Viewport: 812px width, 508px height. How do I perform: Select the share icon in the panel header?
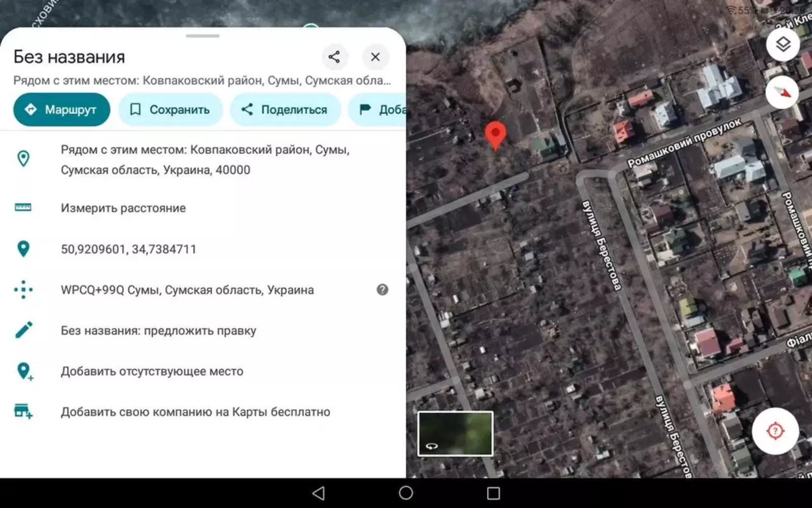pyautogui.click(x=335, y=57)
